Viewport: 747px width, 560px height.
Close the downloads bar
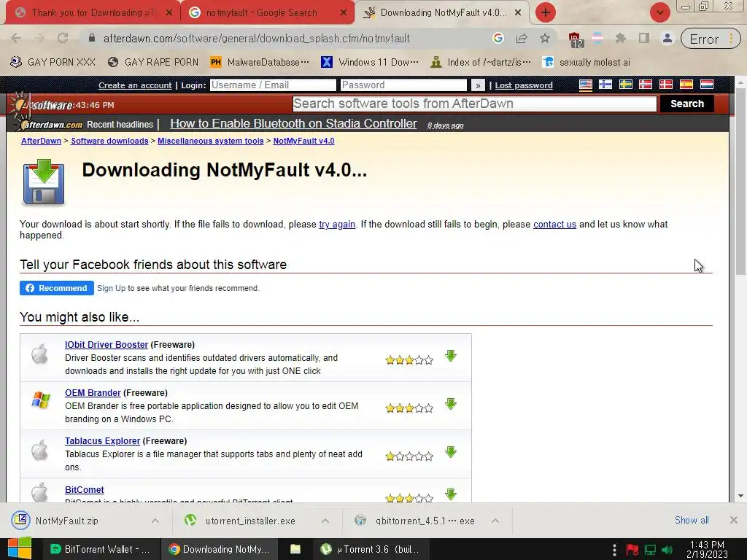pyautogui.click(x=734, y=520)
